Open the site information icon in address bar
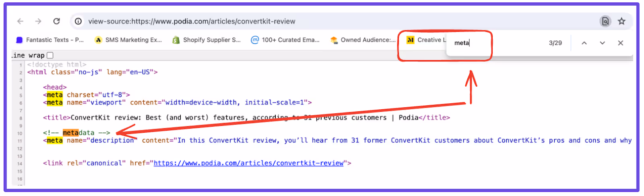The width and height of the screenshot is (644, 196). (78, 21)
